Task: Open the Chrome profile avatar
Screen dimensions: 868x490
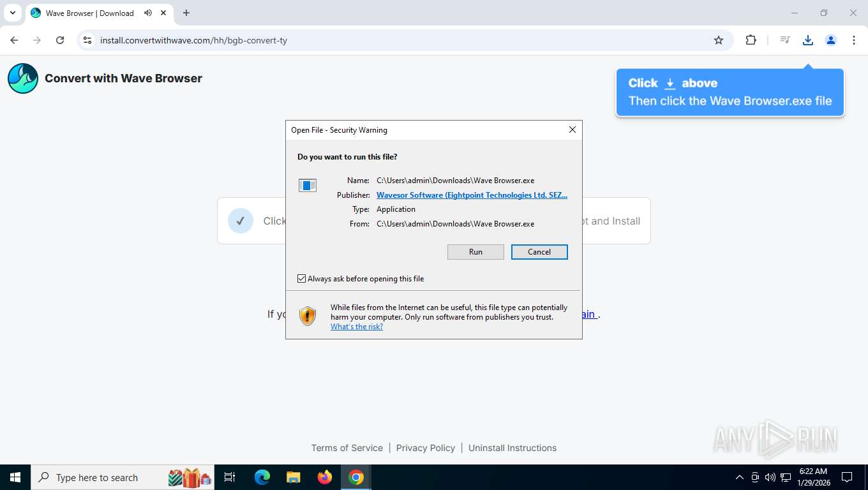Action: (x=831, y=40)
